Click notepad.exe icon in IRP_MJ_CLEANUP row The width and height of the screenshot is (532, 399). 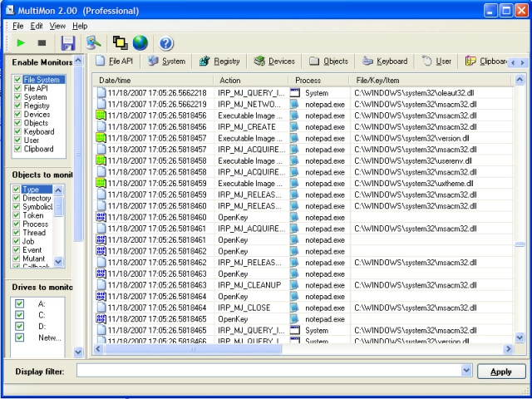point(294,285)
